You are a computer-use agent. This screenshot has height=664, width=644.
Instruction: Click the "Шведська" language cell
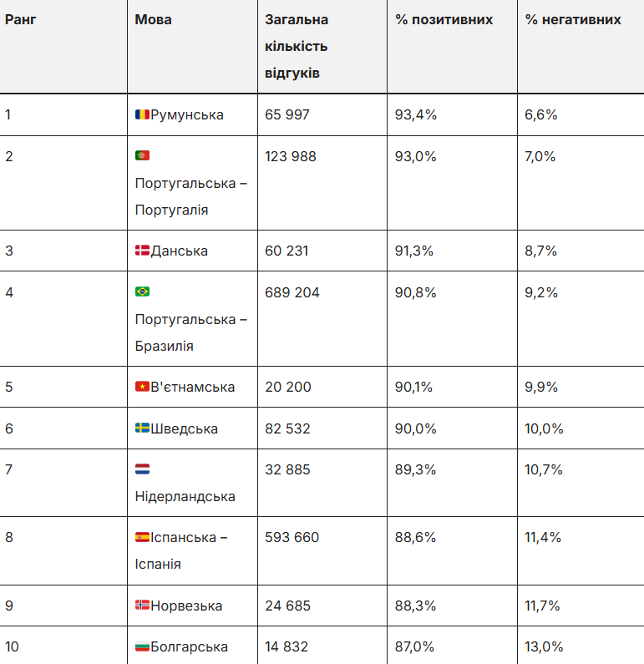(x=184, y=428)
